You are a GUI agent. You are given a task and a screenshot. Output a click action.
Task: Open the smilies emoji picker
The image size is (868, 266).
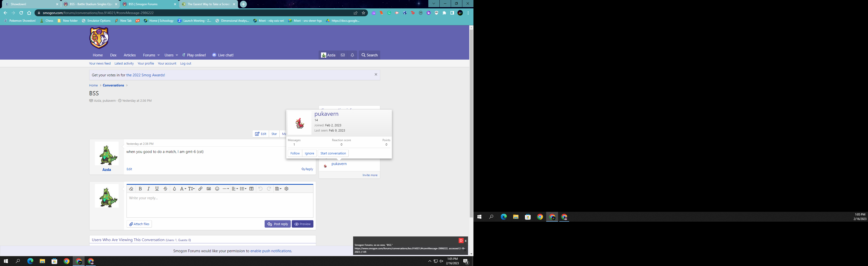pyautogui.click(x=217, y=189)
